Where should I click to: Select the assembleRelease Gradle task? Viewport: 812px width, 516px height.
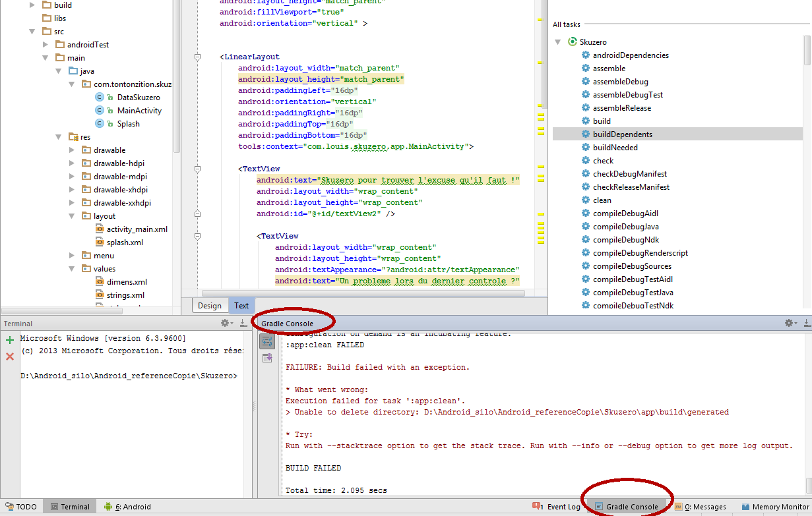621,108
